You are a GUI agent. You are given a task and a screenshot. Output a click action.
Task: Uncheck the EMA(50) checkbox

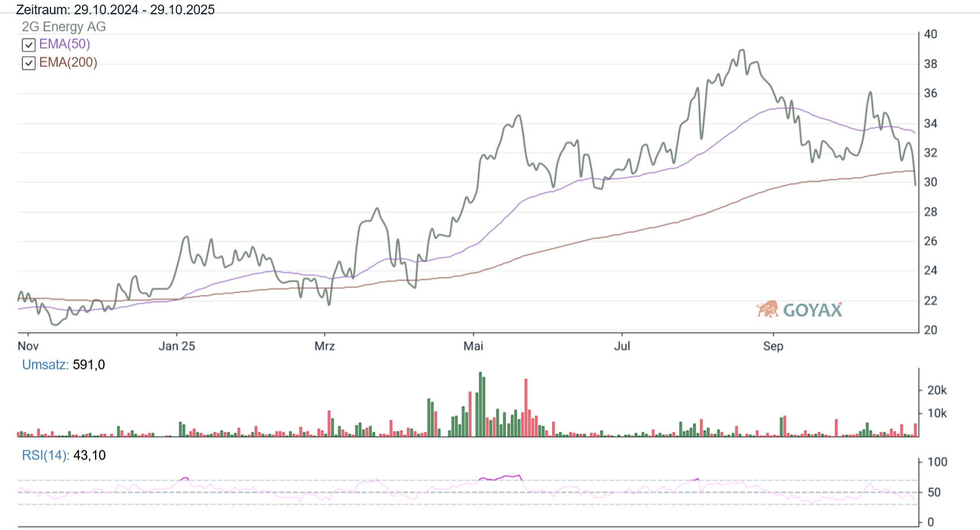[x=29, y=45]
